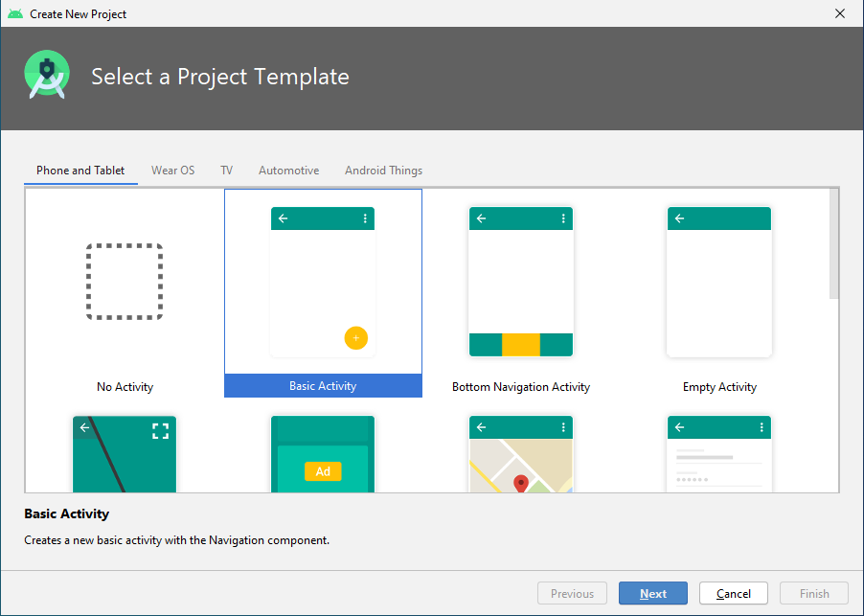Click the Android Studio logo in header
This screenshot has height=616, width=864.
click(47, 77)
